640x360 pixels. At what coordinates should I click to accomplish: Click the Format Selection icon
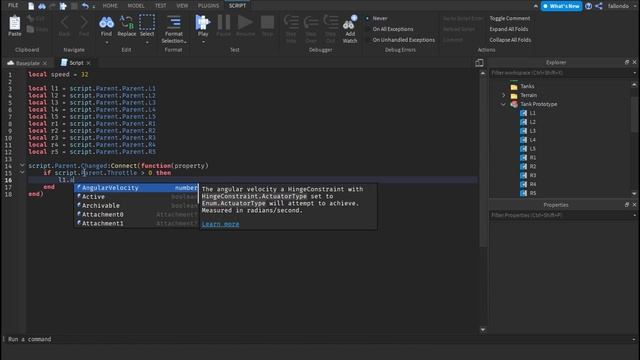[x=174, y=22]
